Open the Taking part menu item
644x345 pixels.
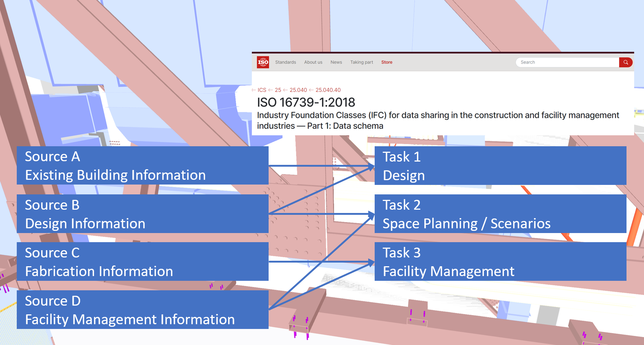point(362,62)
